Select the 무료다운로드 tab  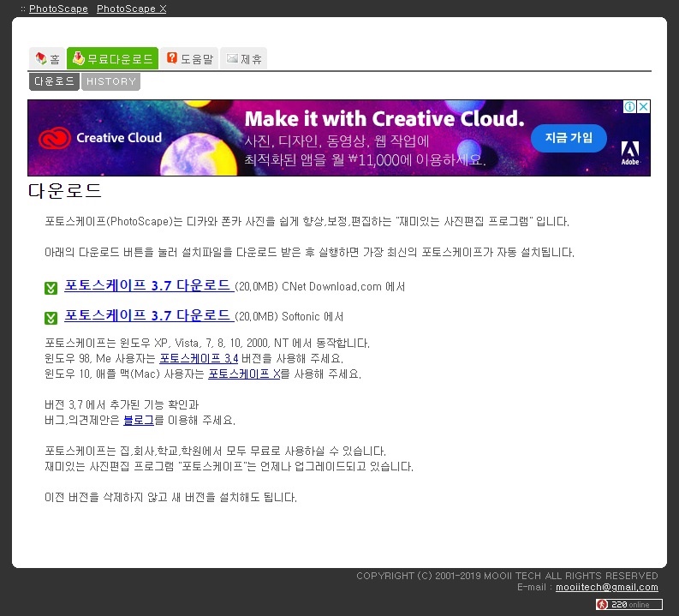[112, 58]
